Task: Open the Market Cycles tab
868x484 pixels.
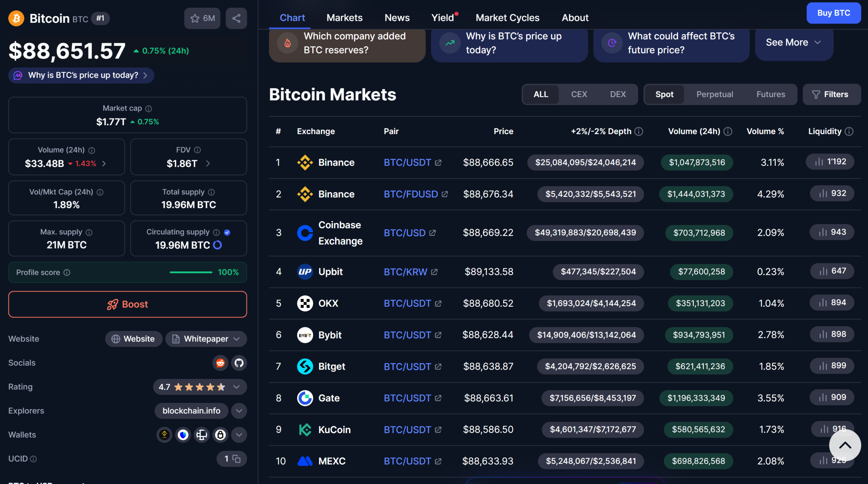Action: point(507,18)
